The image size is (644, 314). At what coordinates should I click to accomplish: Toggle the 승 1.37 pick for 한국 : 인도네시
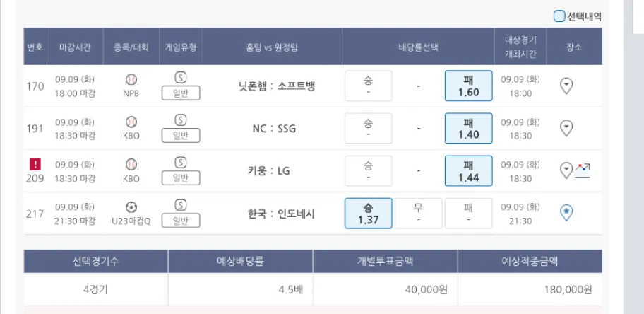(x=368, y=214)
